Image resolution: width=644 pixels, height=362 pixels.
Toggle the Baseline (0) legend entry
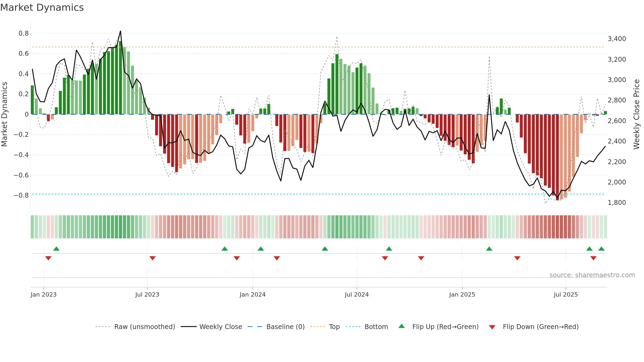[x=276, y=327]
